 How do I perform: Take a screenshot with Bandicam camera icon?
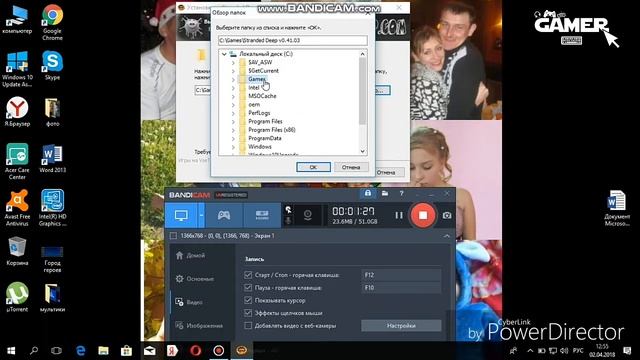point(447,215)
